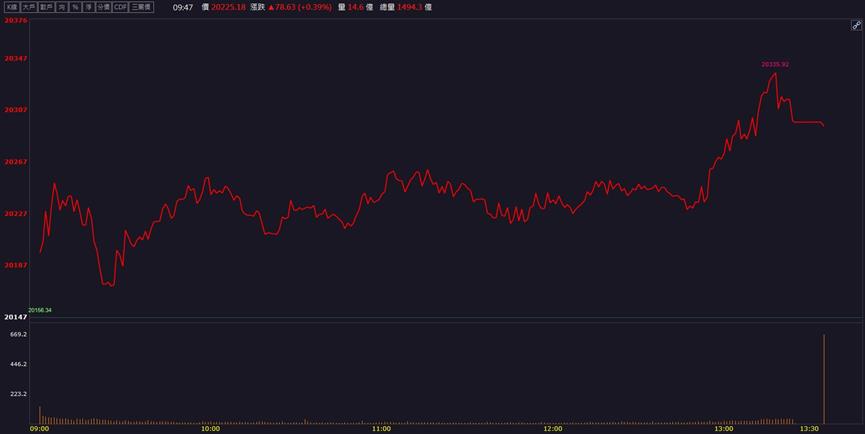Click the 11:00 time axis label
The width and height of the screenshot is (865, 434).
tap(381, 428)
